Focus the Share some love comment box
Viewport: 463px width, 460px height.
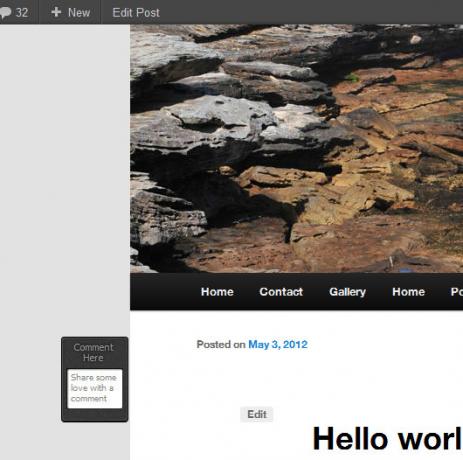click(95, 388)
